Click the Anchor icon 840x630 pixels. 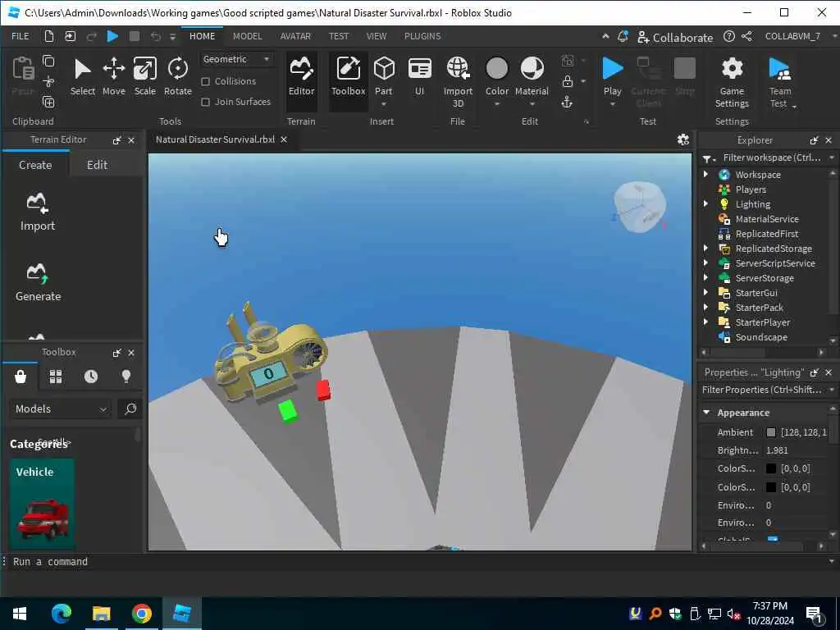[x=567, y=102]
